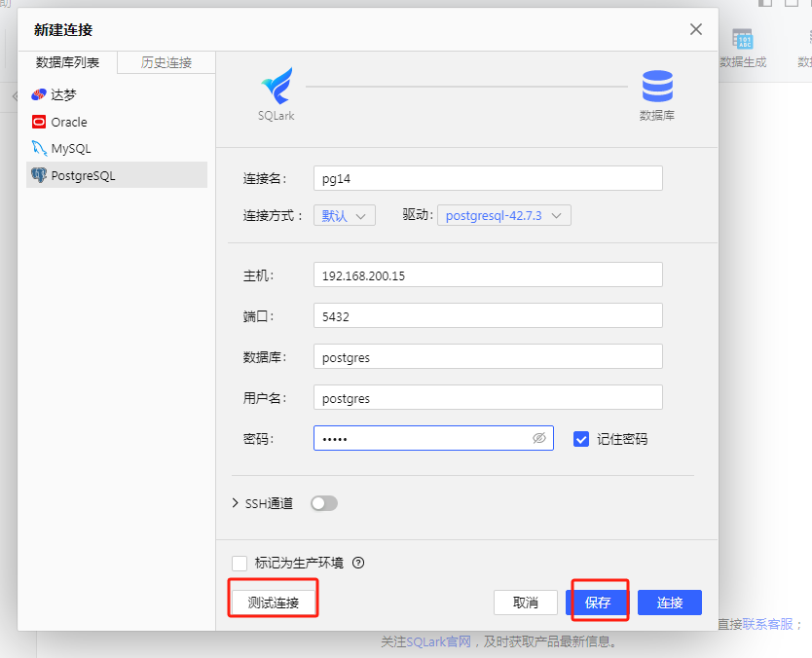Collapse sidebar arrow in background window
Screen dimensions: 812x658
click(x=15, y=96)
